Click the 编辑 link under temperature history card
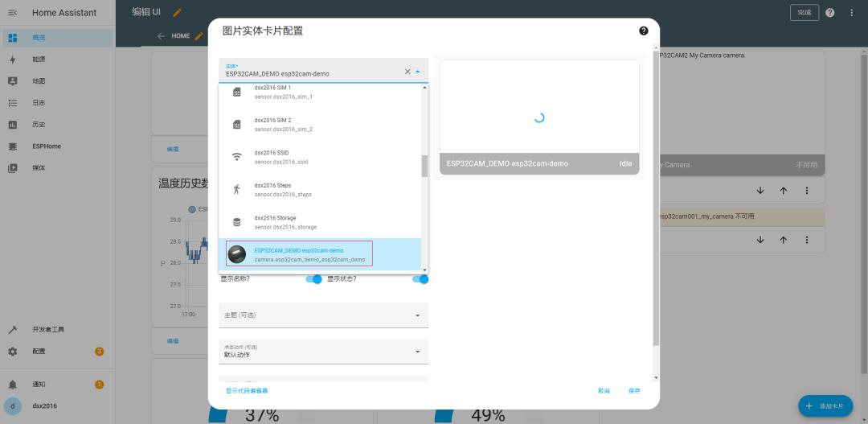Image resolution: width=868 pixels, height=424 pixels. pos(173,341)
